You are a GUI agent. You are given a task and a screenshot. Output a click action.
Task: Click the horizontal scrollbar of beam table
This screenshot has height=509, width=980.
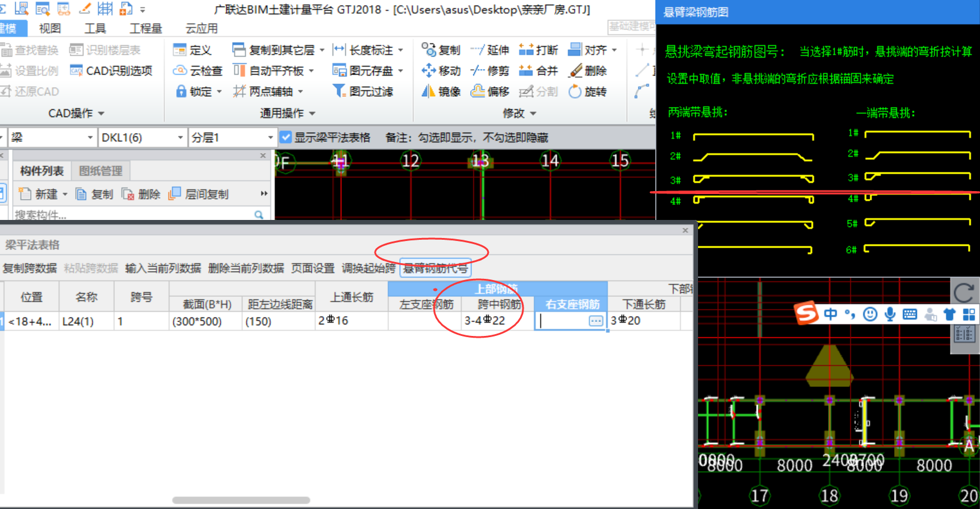(241, 500)
